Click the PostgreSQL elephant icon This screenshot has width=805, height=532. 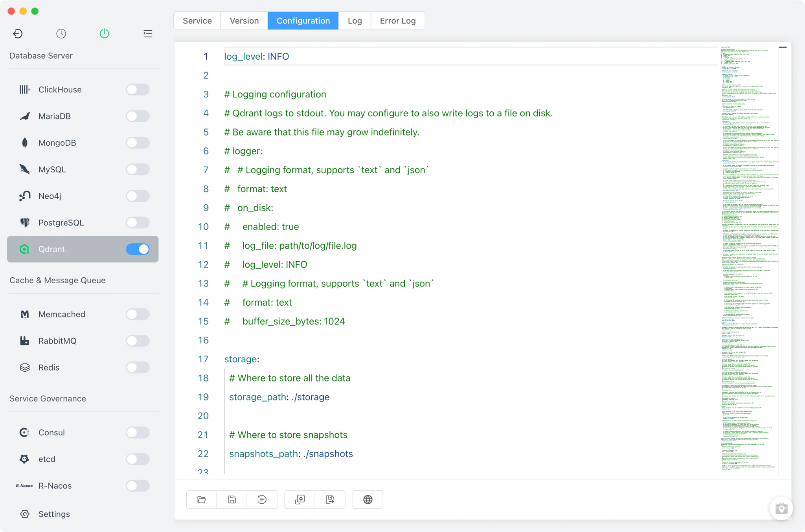tap(24, 223)
